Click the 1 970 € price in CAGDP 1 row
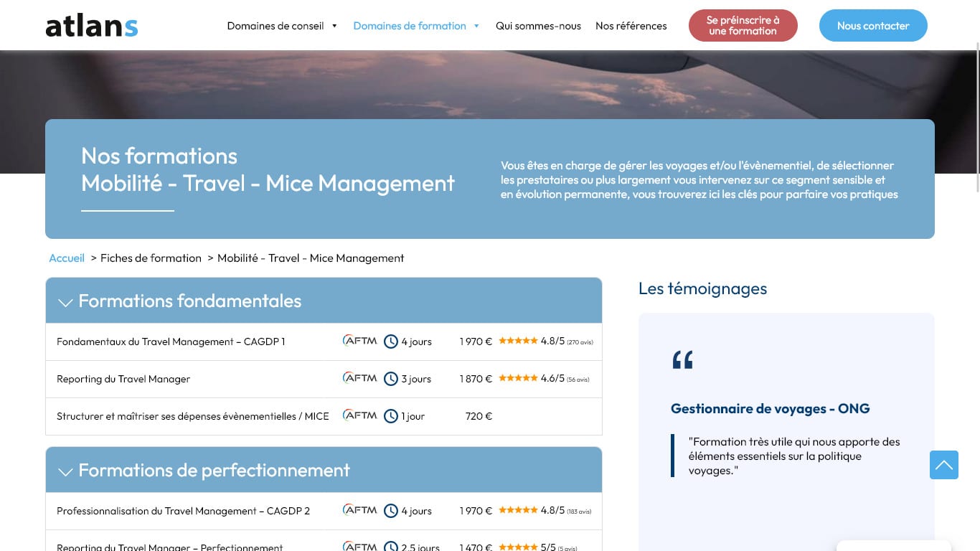Image resolution: width=980 pixels, height=551 pixels. point(476,342)
